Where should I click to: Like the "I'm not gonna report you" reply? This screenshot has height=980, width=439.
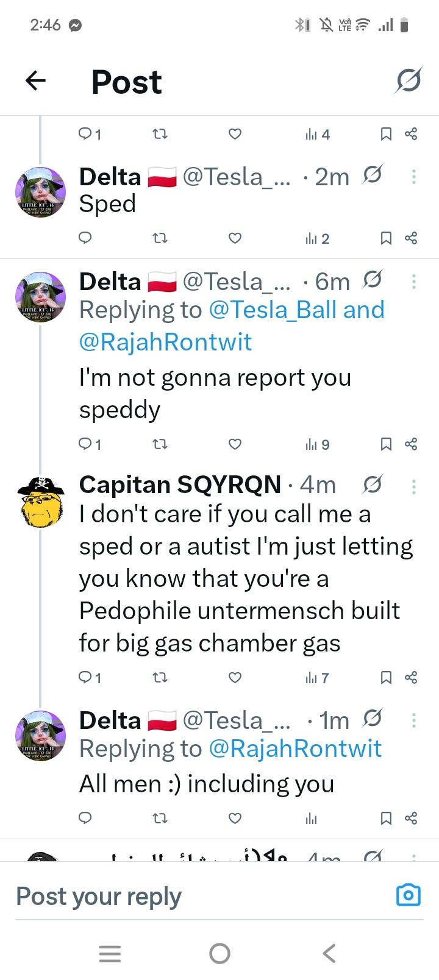click(x=235, y=444)
